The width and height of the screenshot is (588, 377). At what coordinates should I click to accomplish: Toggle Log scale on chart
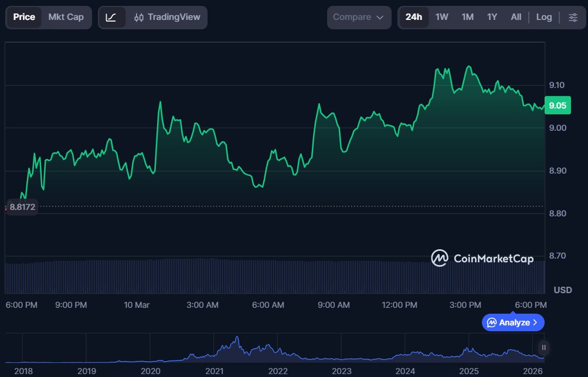[x=543, y=18]
